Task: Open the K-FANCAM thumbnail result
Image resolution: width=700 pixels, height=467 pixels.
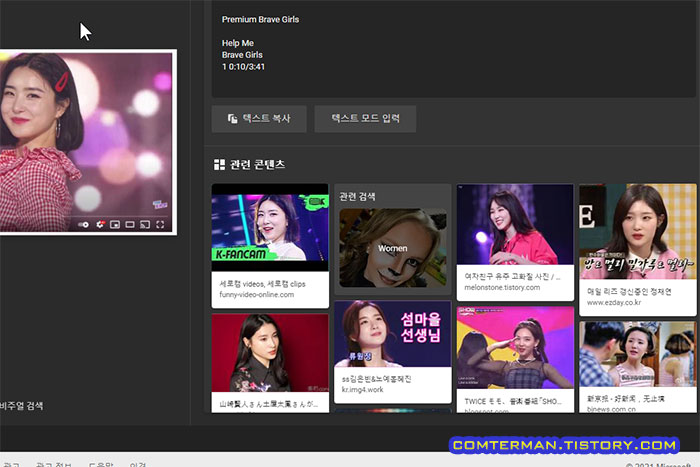Action: (270, 227)
